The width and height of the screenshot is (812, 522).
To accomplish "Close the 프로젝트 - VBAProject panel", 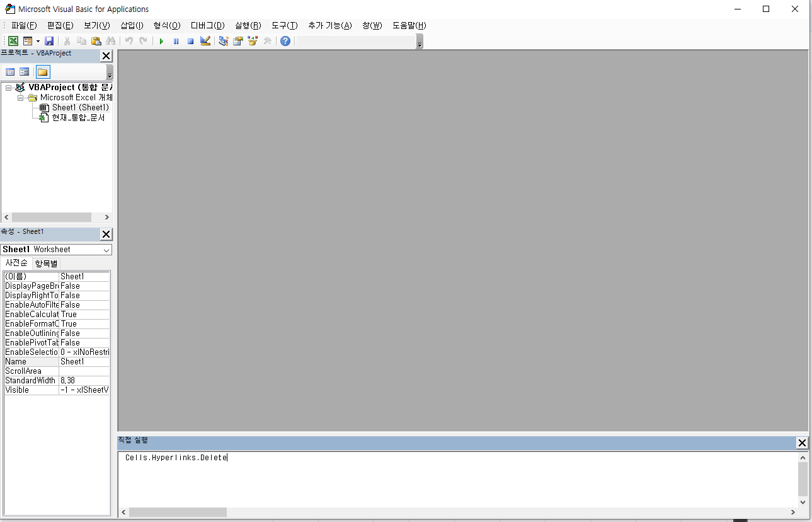I will point(106,56).
